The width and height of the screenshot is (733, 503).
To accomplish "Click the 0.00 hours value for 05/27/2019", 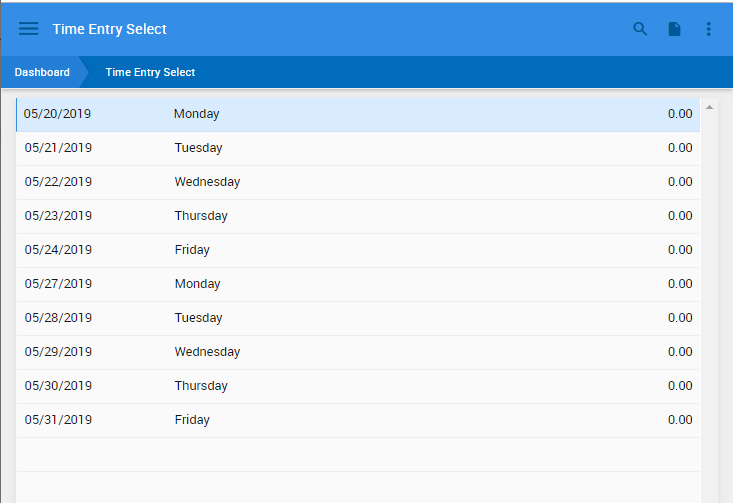I will [x=680, y=284].
